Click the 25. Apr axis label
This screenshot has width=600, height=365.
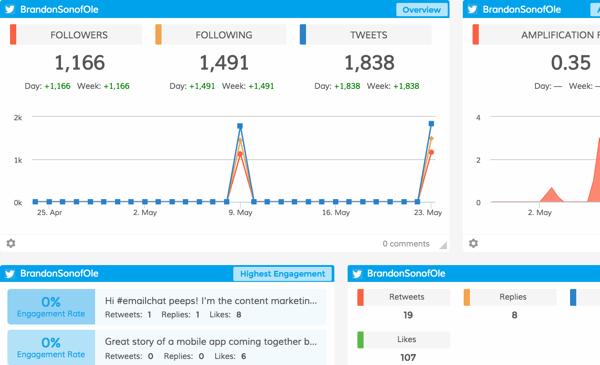point(49,212)
